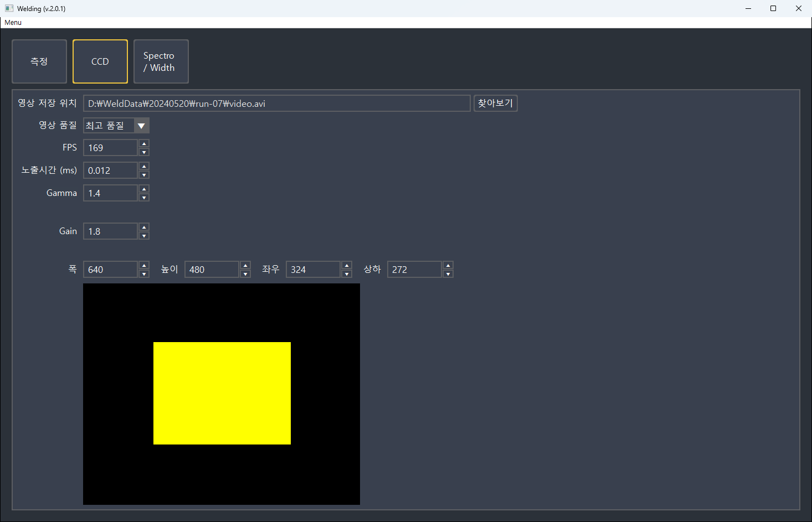Decrease the 좌우 offset value
Image resolution: width=812 pixels, height=522 pixels.
tap(347, 274)
